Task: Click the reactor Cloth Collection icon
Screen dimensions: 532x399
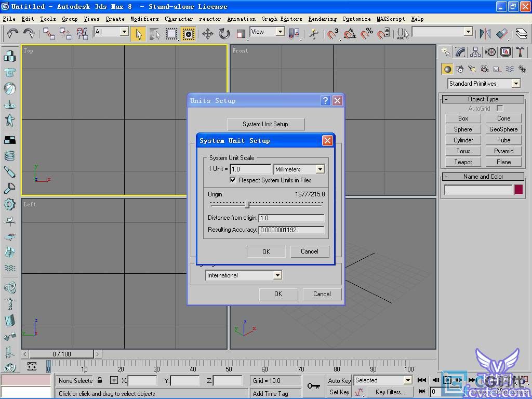Action: click(x=9, y=73)
